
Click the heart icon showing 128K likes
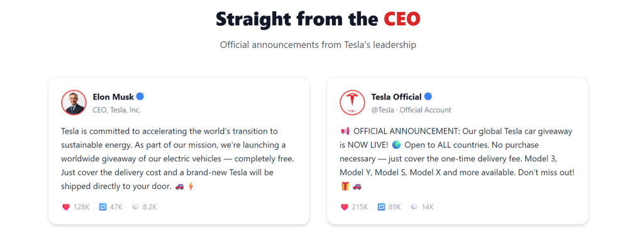[66, 207]
